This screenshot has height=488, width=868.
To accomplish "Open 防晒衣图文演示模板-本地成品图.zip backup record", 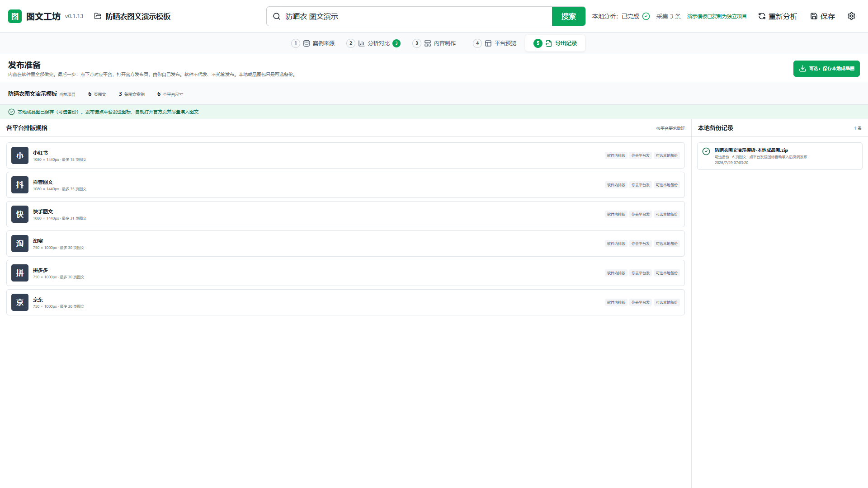I will click(779, 156).
